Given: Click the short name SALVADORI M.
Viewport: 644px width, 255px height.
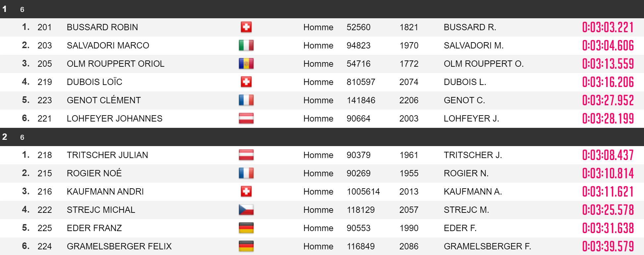Looking at the screenshot, I should point(474,45).
